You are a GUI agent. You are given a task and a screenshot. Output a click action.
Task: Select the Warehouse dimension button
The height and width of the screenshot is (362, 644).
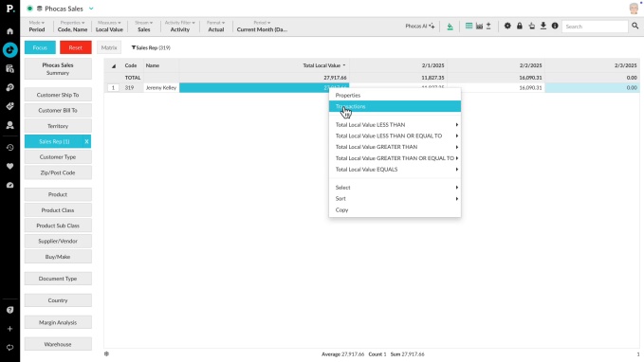58,344
